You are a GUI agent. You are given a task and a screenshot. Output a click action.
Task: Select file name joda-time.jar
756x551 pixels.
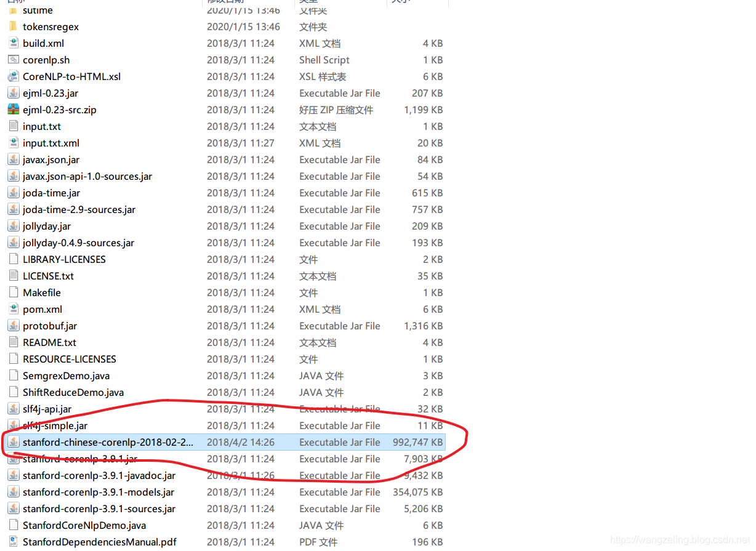(x=51, y=193)
